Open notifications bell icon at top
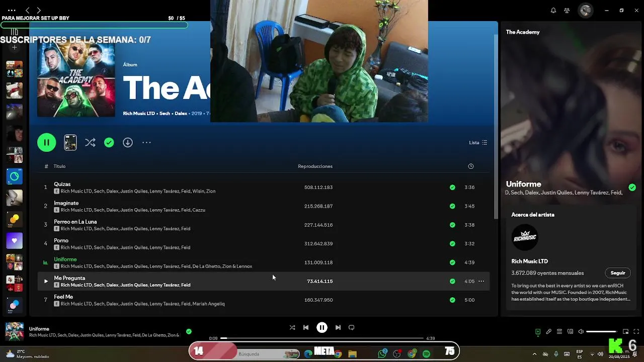 (x=553, y=10)
